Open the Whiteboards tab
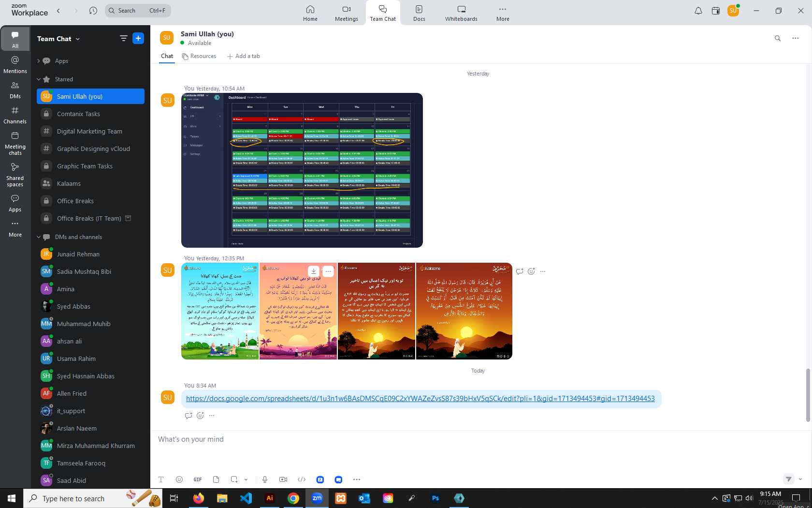 click(x=461, y=13)
